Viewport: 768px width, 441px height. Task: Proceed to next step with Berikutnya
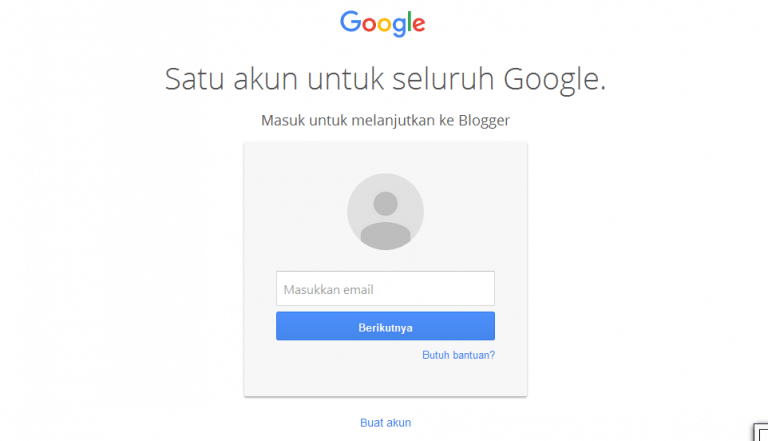pyautogui.click(x=385, y=326)
